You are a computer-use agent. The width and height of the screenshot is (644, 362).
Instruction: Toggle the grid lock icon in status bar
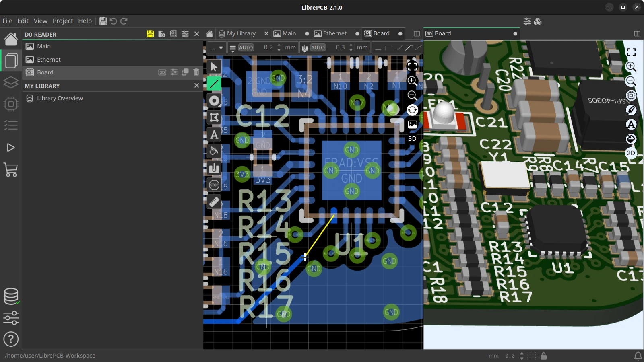click(x=544, y=356)
